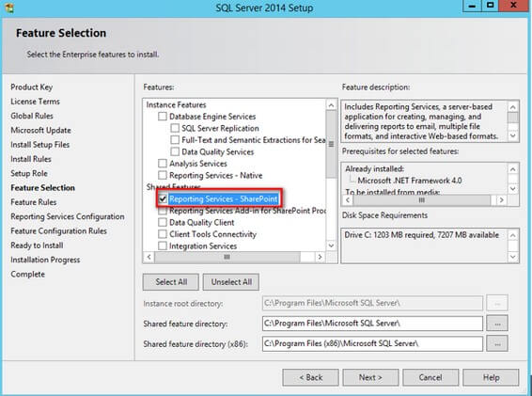Select Setup Role step
Image resolution: width=532 pixels, height=396 pixels.
click(29, 173)
